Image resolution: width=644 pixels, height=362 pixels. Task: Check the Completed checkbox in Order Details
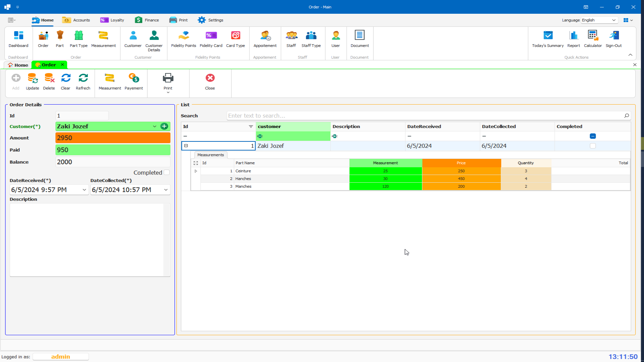click(x=167, y=172)
